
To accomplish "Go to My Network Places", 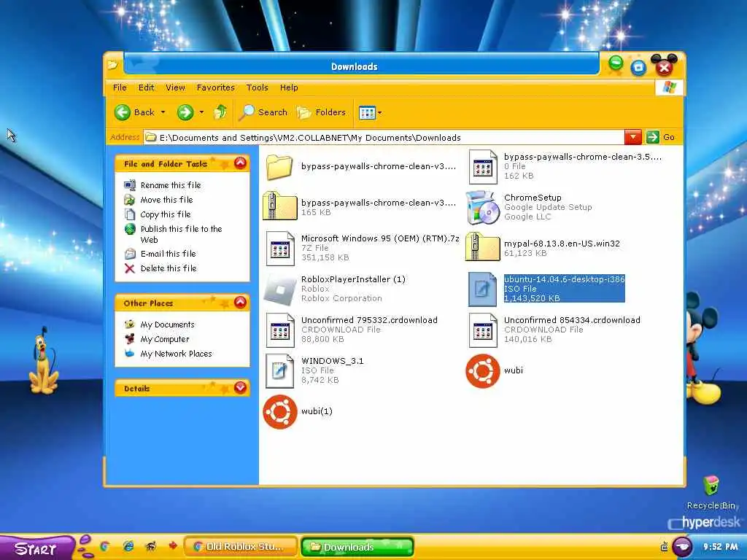I will [176, 354].
